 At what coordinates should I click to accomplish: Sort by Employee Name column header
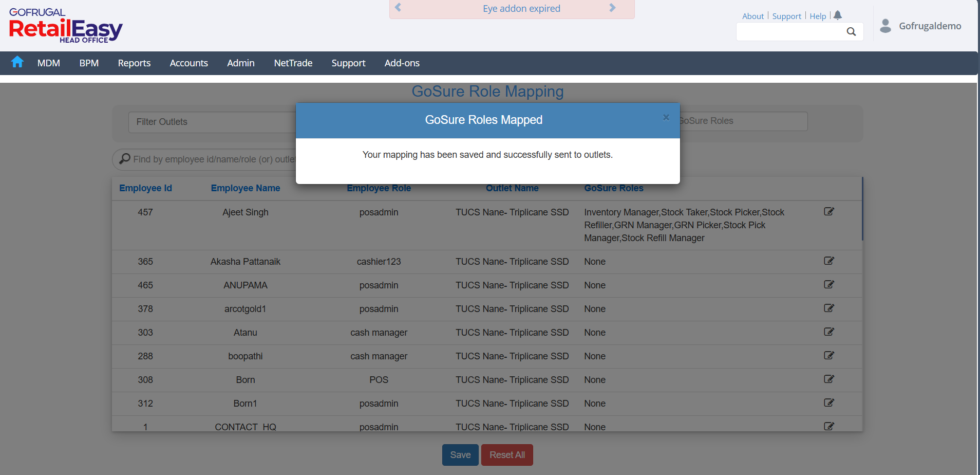pos(246,188)
